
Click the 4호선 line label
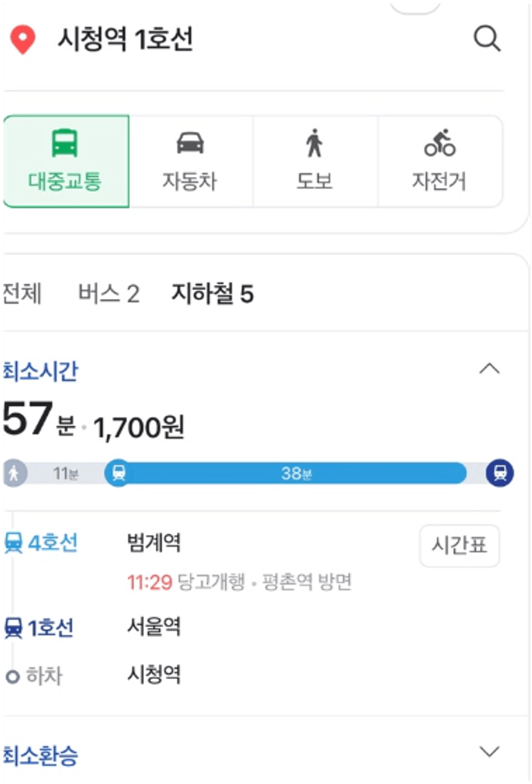[41, 543]
